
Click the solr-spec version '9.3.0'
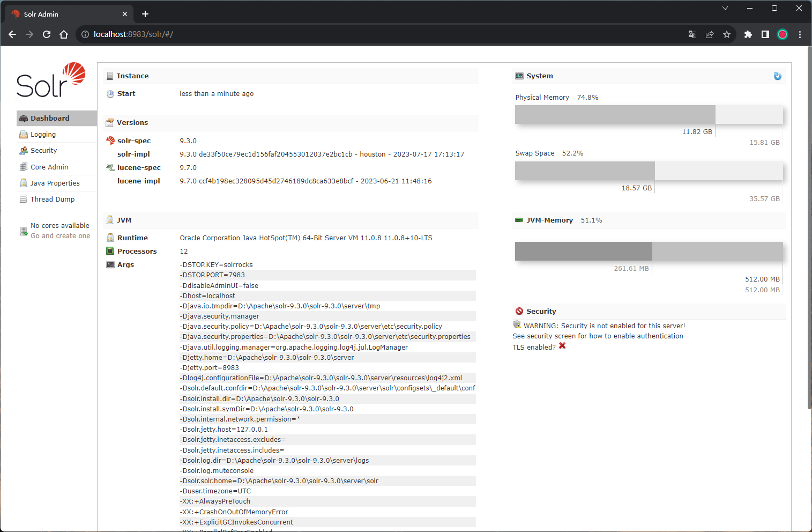coord(188,141)
